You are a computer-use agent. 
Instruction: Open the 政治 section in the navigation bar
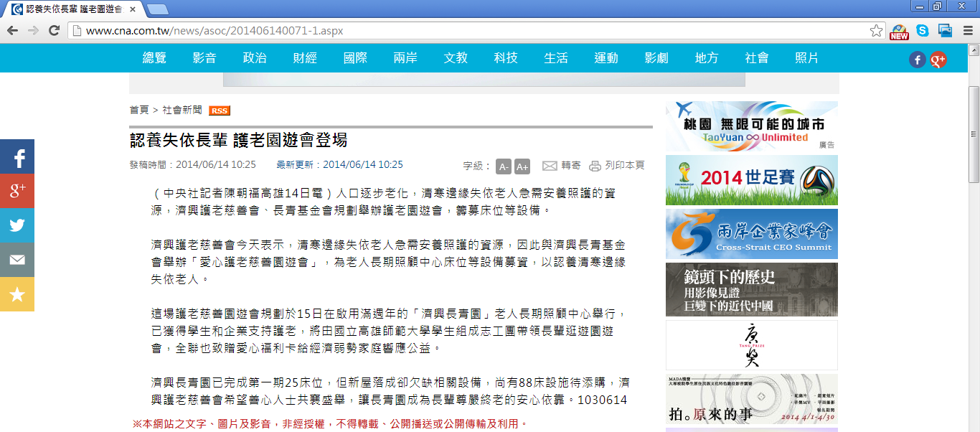coord(255,58)
